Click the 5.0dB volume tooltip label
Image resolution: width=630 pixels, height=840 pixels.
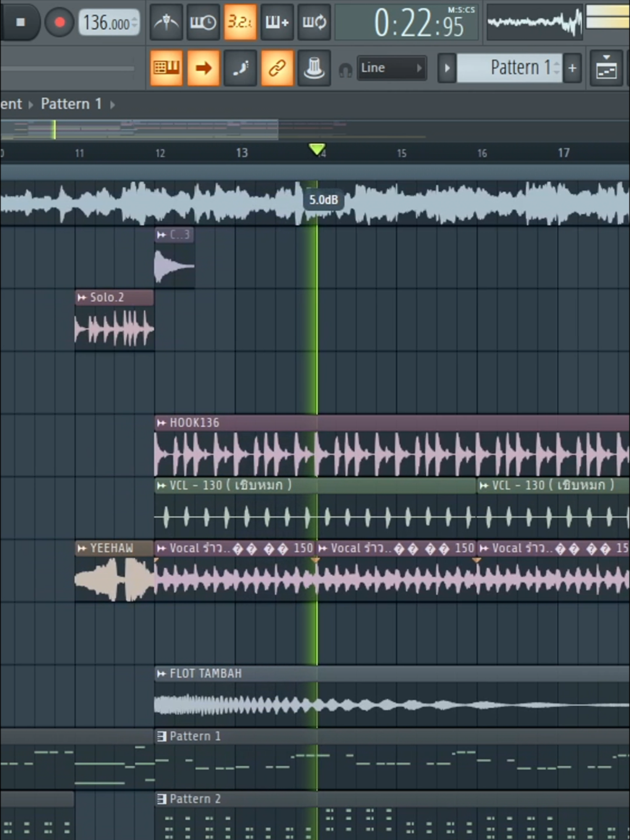pyautogui.click(x=323, y=200)
